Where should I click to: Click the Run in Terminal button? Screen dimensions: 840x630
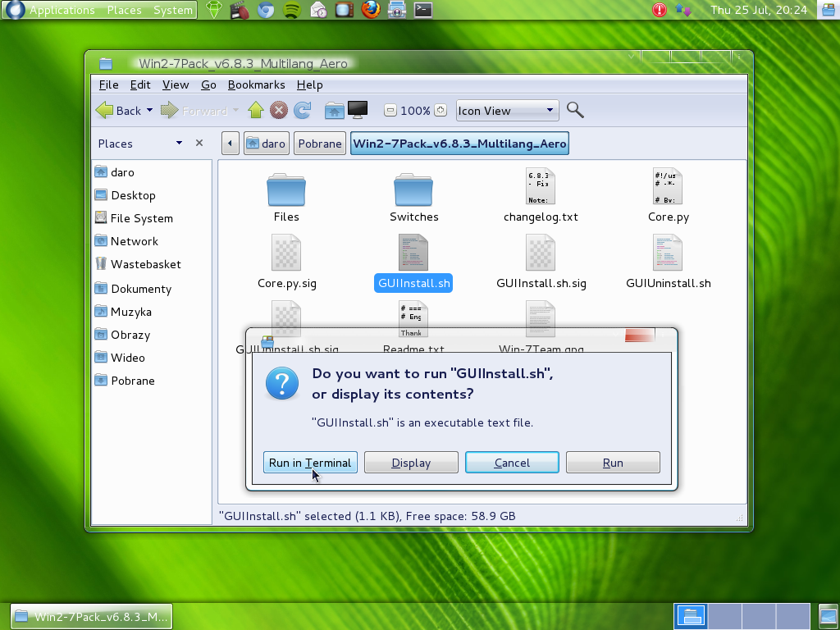310,463
